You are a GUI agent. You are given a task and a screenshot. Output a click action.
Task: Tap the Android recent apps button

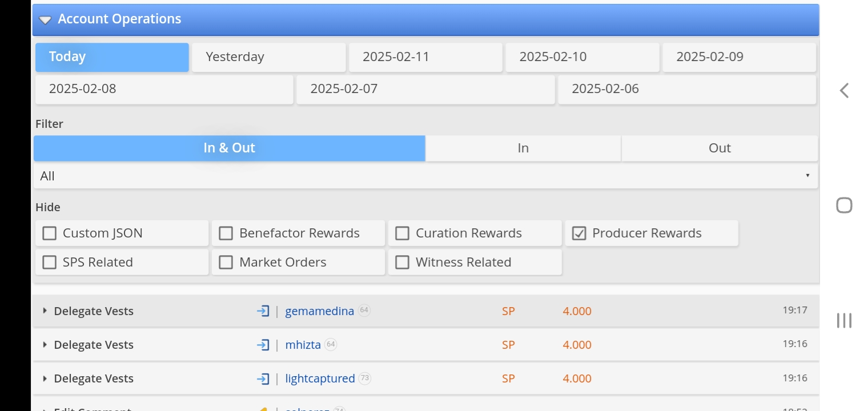point(844,320)
